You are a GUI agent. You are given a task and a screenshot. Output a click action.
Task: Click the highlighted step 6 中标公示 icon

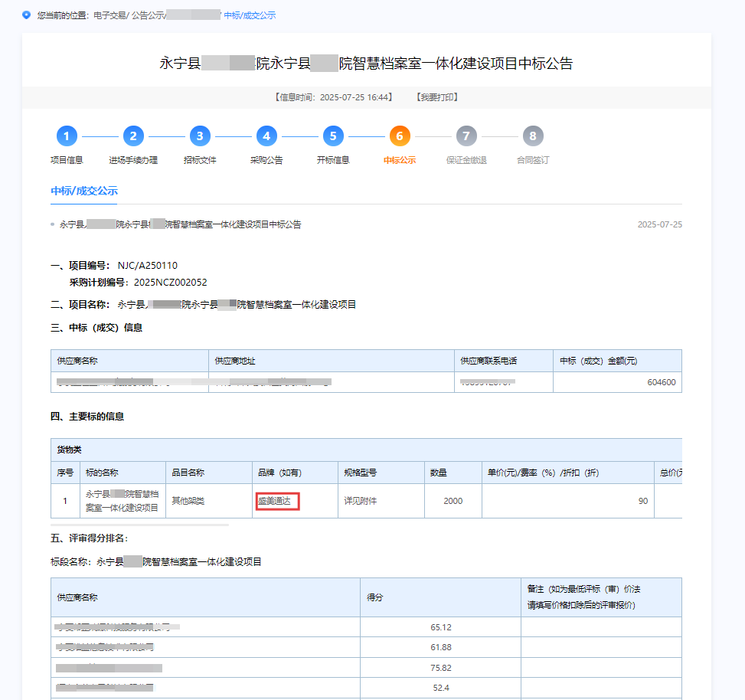(x=400, y=136)
